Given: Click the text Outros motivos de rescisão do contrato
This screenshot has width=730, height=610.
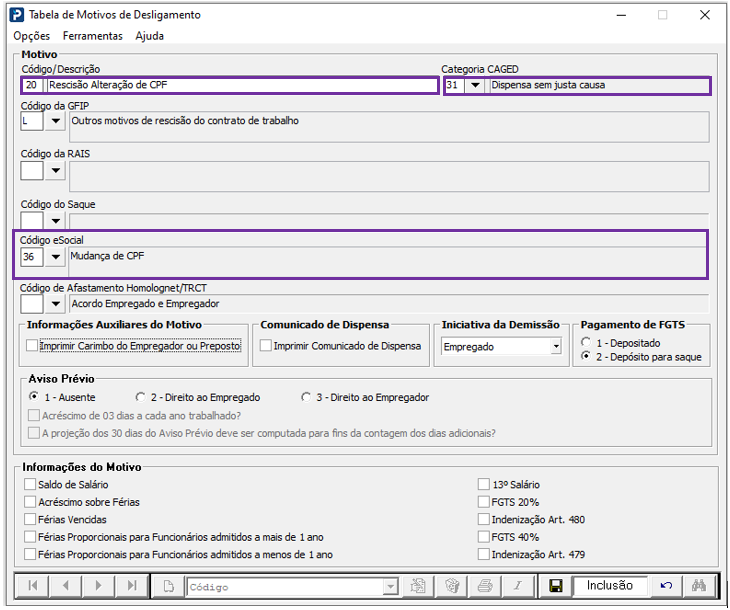Looking at the screenshot, I should (185, 121).
